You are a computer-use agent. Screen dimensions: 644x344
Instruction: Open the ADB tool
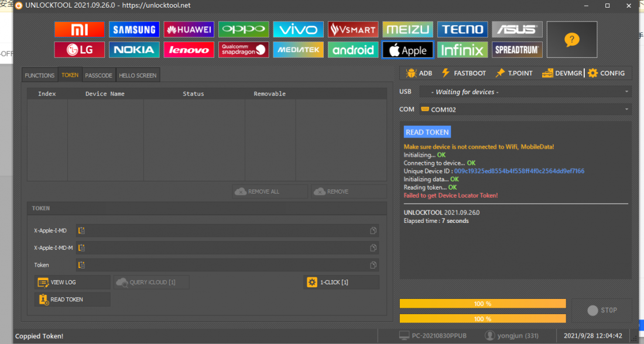pyautogui.click(x=419, y=73)
